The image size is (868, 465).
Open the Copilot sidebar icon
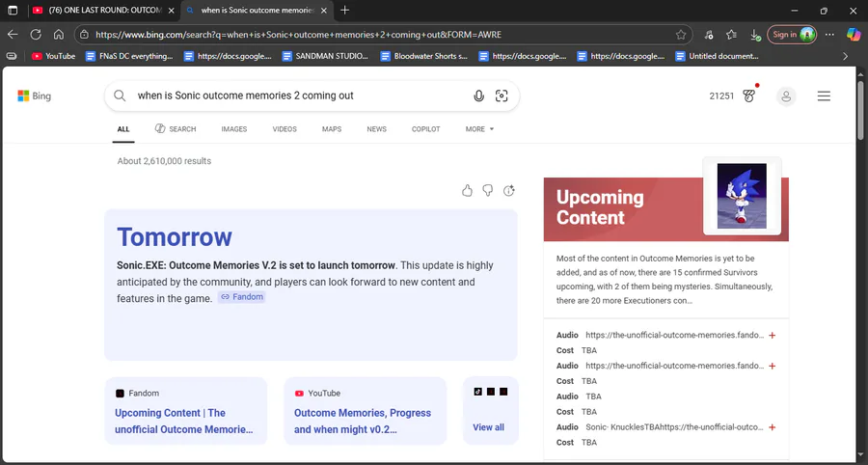854,34
